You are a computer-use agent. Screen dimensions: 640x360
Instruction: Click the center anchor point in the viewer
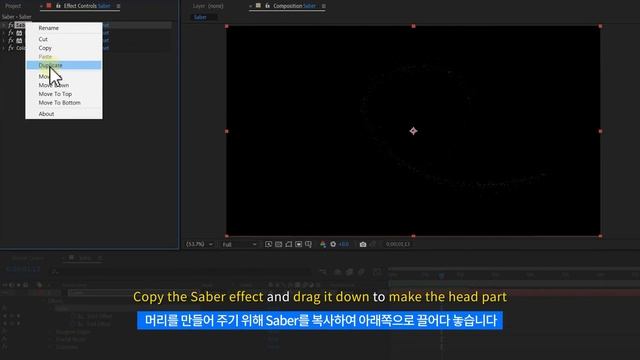click(x=413, y=131)
